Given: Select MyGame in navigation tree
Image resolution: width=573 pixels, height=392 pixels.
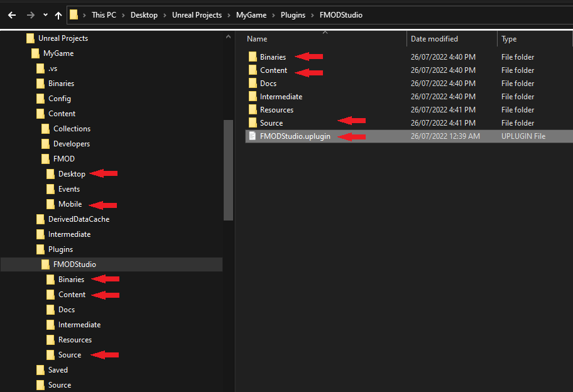Looking at the screenshot, I should point(58,53).
